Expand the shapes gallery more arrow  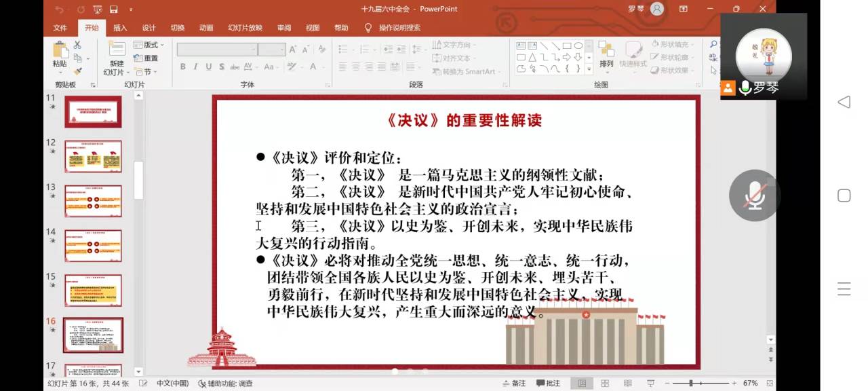pyautogui.click(x=589, y=69)
